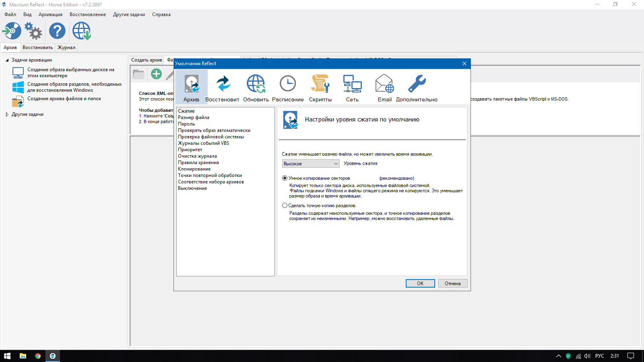This screenshot has height=362, width=644.
Task: Open the Email settings icon
Action: pos(385,87)
